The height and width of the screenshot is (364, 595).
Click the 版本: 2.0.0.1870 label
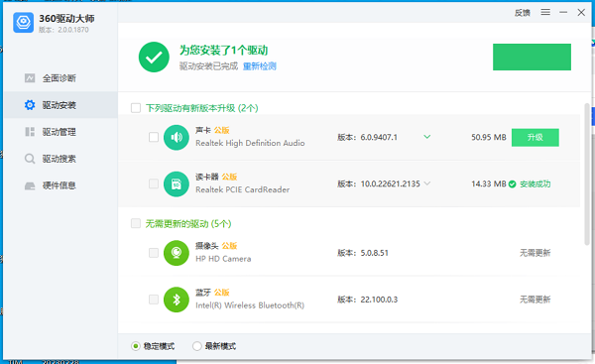[x=63, y=30]
